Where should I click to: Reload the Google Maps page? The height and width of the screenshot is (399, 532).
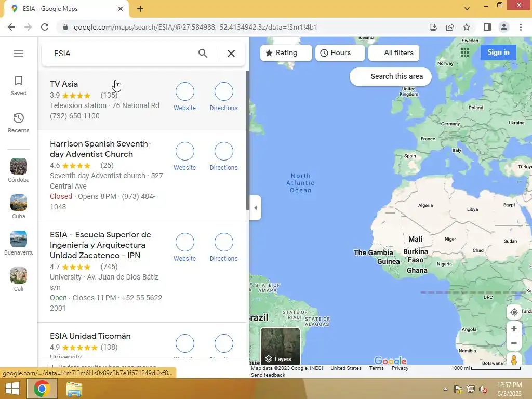[45, 27]
